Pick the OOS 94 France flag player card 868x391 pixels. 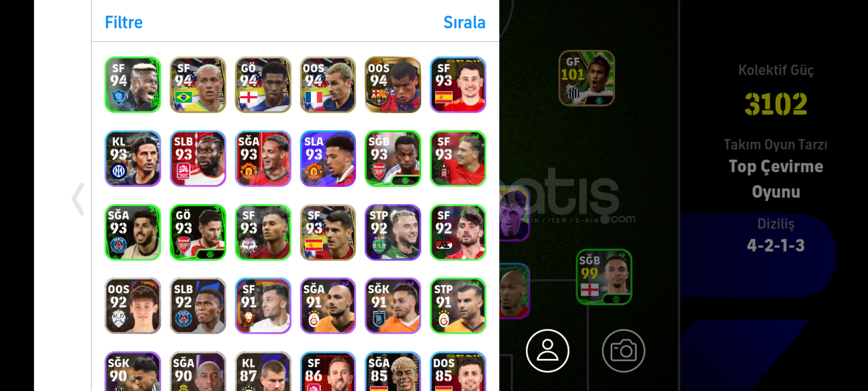coord(328,84)
